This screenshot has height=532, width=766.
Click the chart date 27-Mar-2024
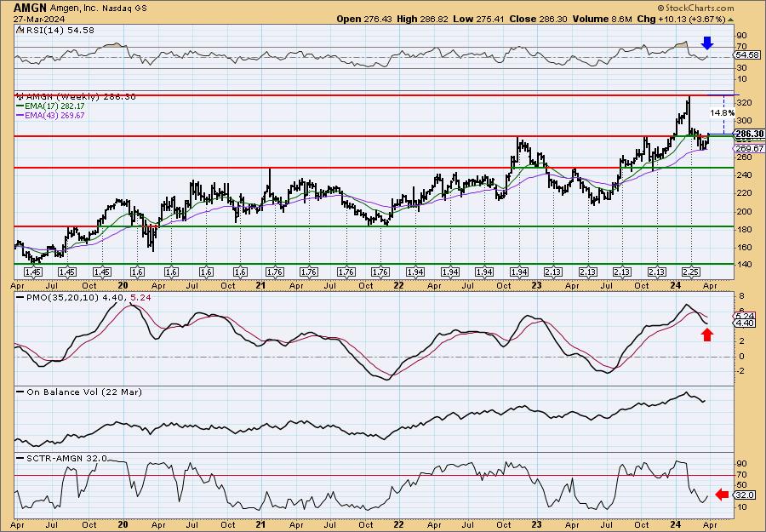pos(38,19)
